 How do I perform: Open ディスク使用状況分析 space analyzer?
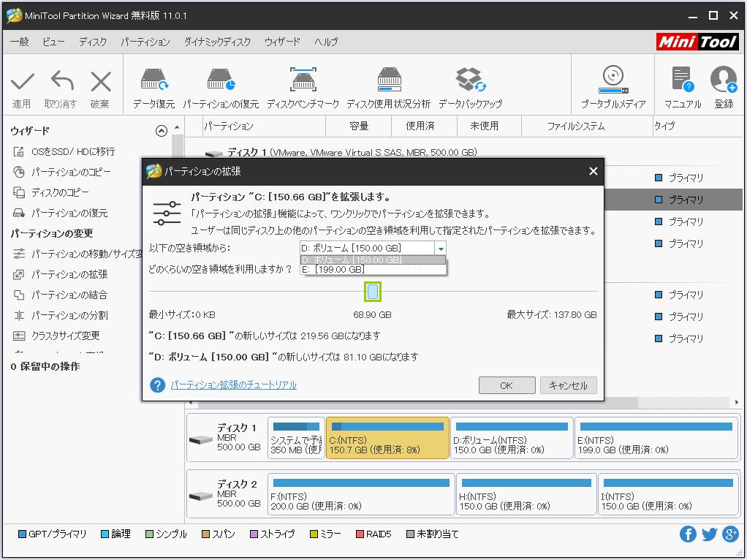click(x=390, y=84)
